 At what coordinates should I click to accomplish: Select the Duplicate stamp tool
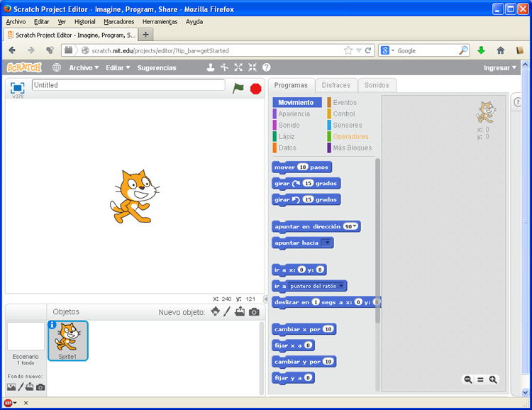click(211, 67)
